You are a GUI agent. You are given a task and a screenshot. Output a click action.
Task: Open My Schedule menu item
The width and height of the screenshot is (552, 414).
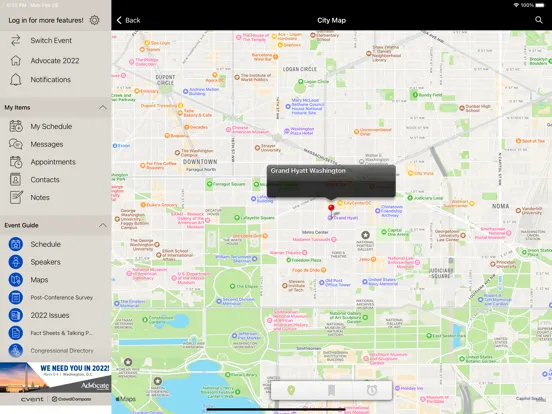pos(56,126)
